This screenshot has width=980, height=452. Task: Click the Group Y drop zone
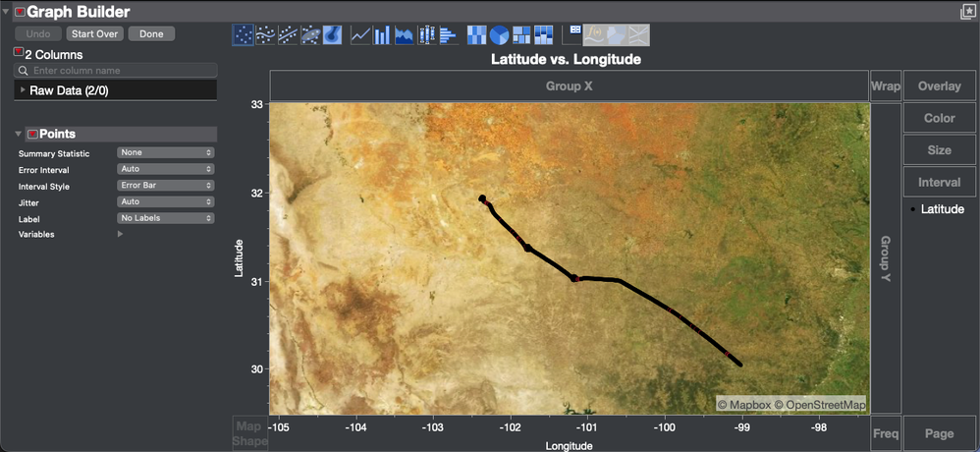tap(886, 258)
